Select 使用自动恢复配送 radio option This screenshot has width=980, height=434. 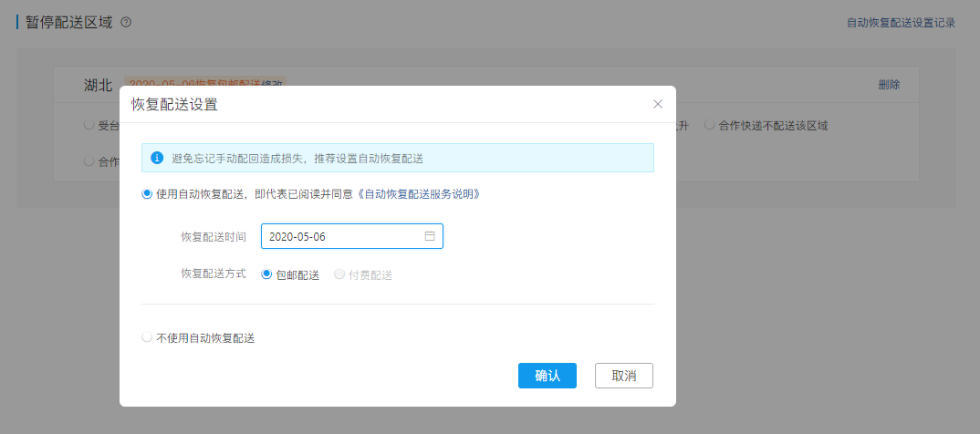[x=147, y=194]
